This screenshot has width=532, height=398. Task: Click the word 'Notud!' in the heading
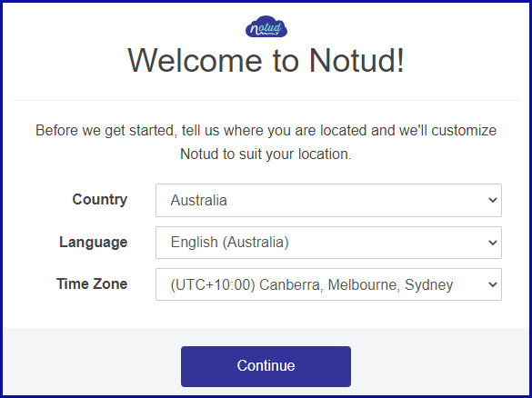pyautogui.click(x=356, y=60)
